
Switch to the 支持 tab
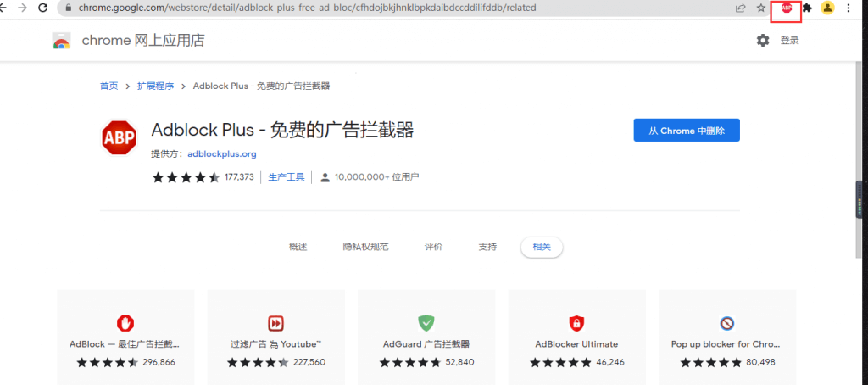tap(487, 247)
